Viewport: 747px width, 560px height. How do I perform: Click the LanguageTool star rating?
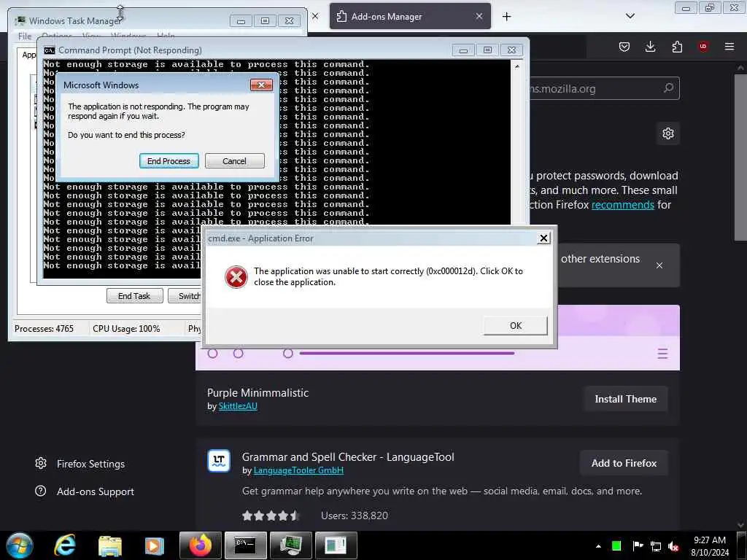tap(270, 516)
